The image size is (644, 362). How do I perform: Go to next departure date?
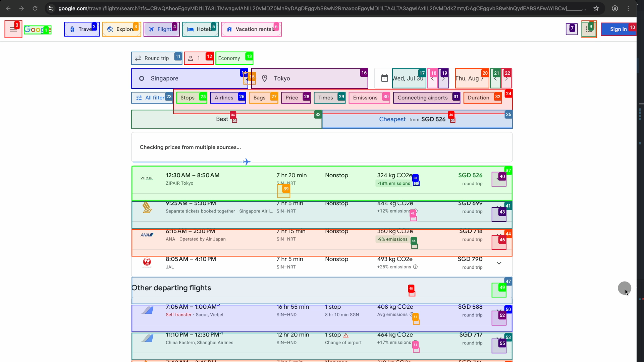pyautogui.click(x=443, y=78)
